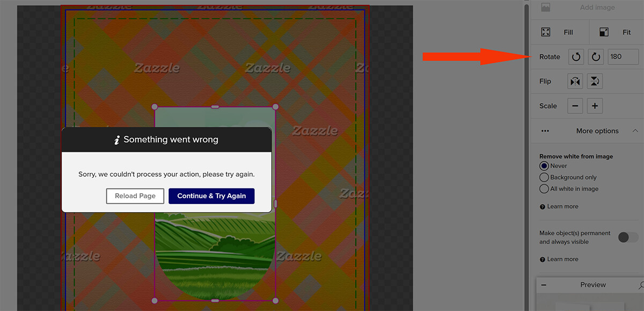Open Learn more below permanent objects setting
Image resolution: width=644 pixels, height=311 pixels.
(562, 259)
